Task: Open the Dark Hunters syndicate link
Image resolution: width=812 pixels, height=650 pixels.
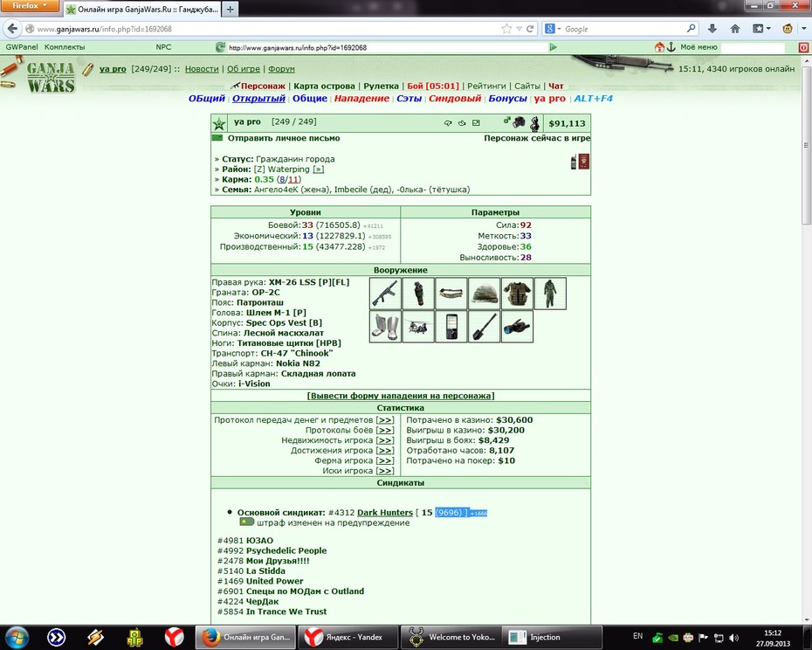Action: pyautogui.click(x=385, y=513)
